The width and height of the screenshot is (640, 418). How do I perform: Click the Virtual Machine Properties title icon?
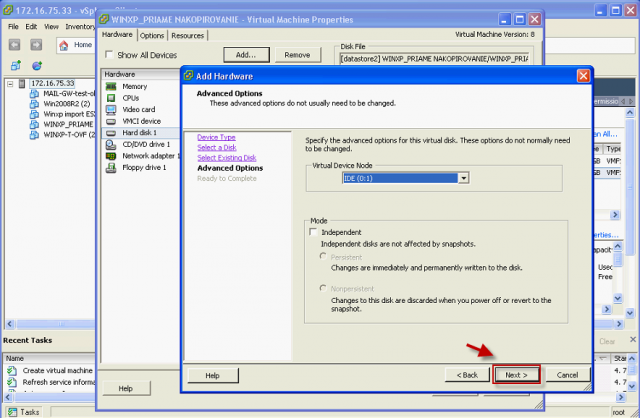click(104, 19)
